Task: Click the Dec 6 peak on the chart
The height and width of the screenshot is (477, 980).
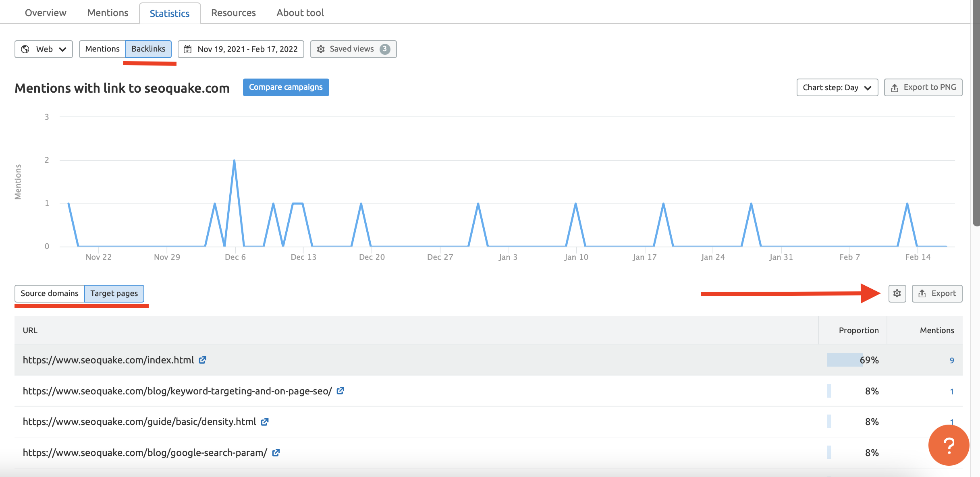Action: pos(235,161)
